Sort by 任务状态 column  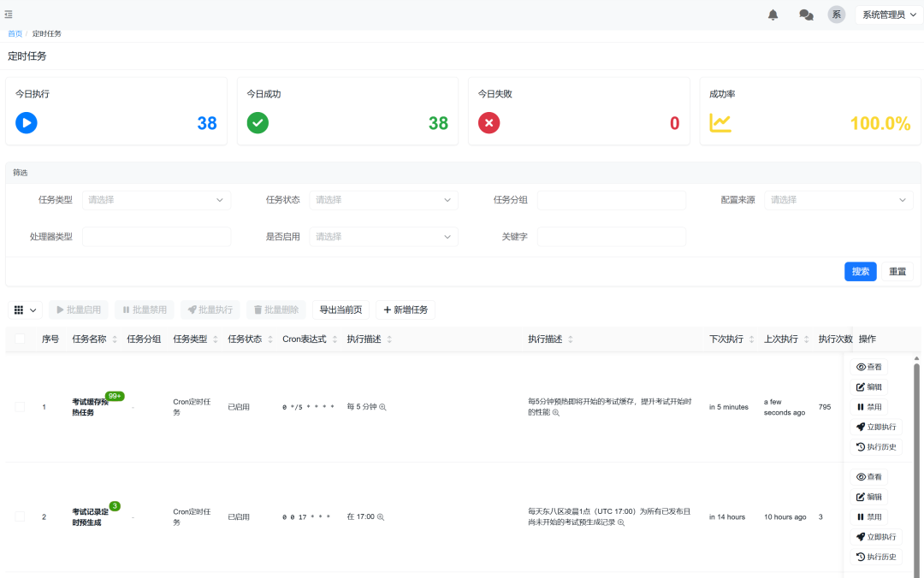tap(269, 339)
